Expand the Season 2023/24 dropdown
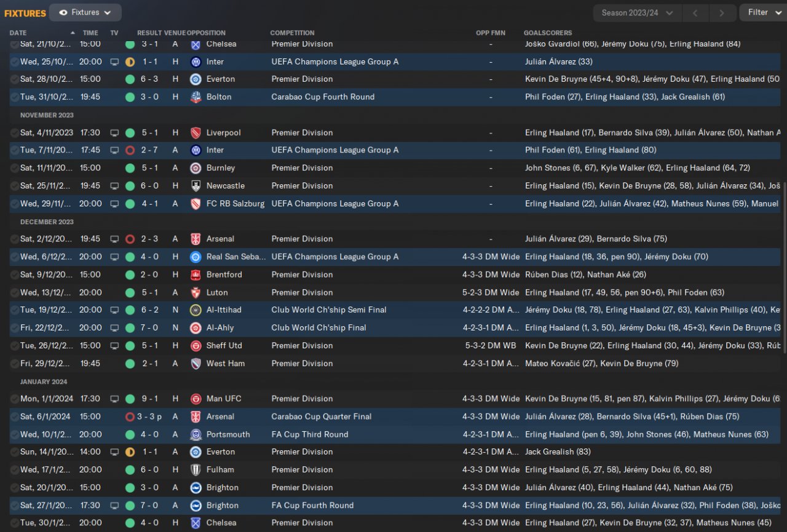Image resolution: width=787 pixels, height=532 pixels. tap(637, 12)
